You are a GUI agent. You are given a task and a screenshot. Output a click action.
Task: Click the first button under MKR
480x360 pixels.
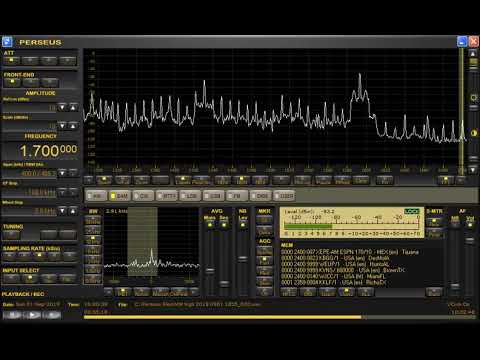[264, 220]
